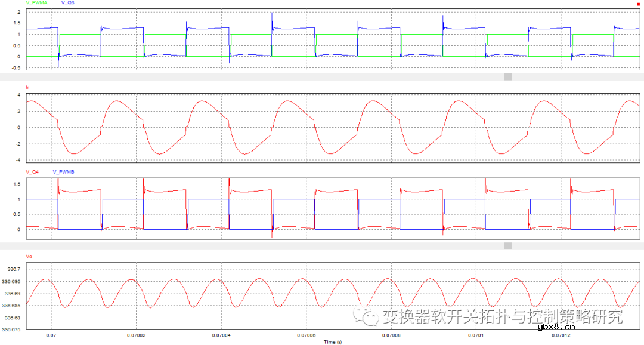Click the Ir trace label
The height and width of the screenshot is (345, 644).
coord(27,87)
